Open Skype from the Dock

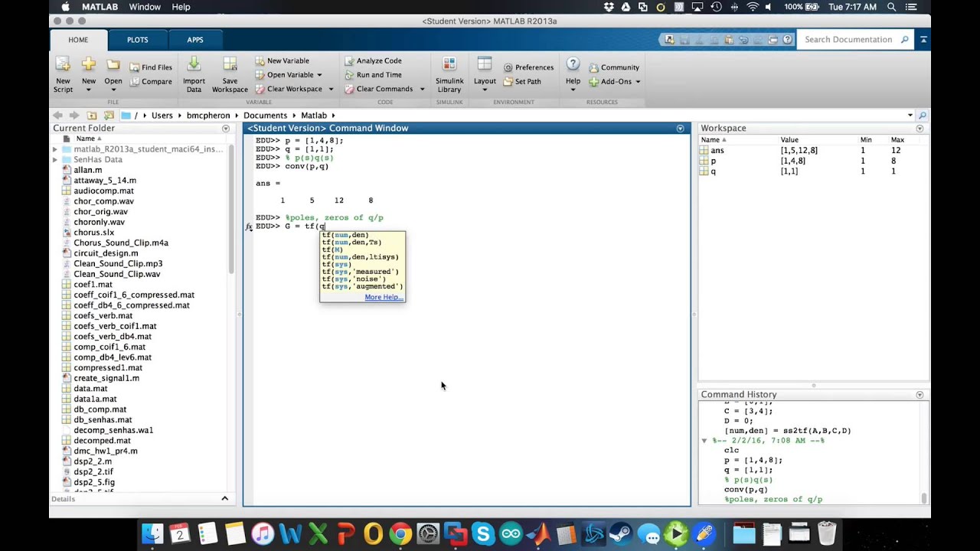[483, 533]
